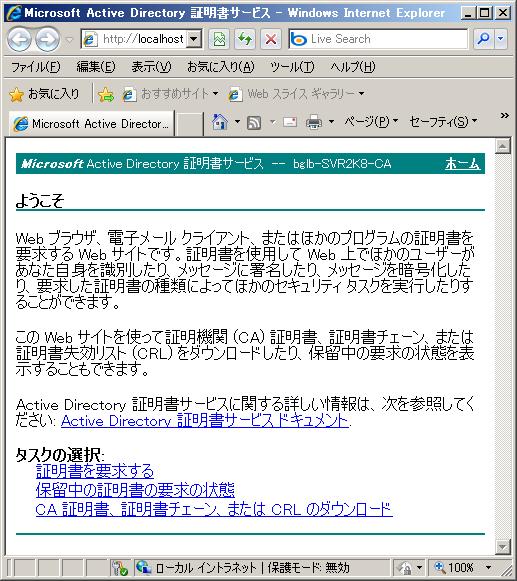
Task: Click the Compatibility View broken-page icon
Action: tap(219, 39)
